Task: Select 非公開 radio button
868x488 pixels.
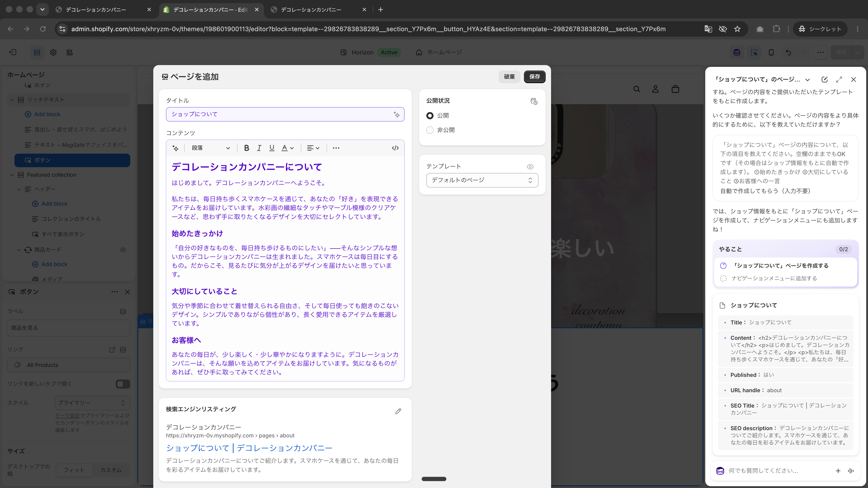Action: [x=430, y=130]
